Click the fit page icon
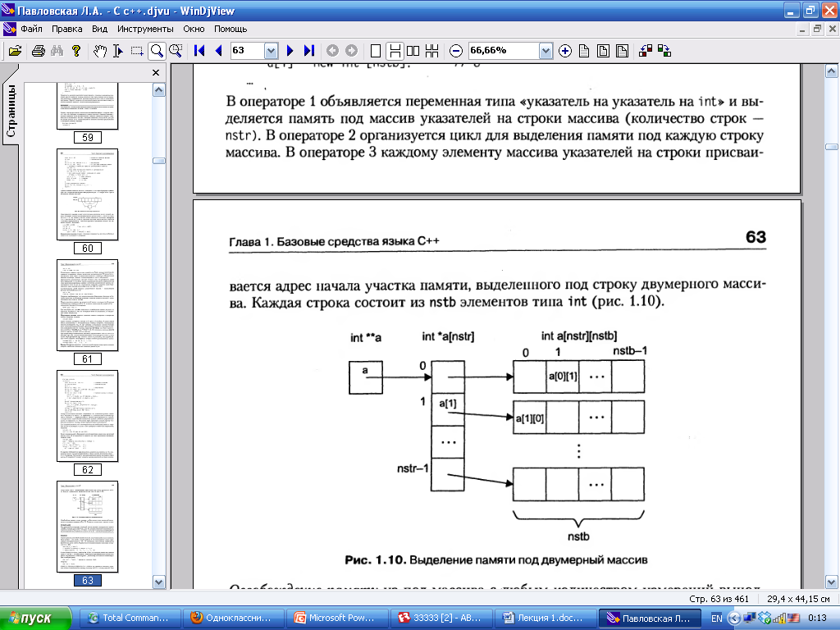This screenshot has height=630, width=840. 603,51
